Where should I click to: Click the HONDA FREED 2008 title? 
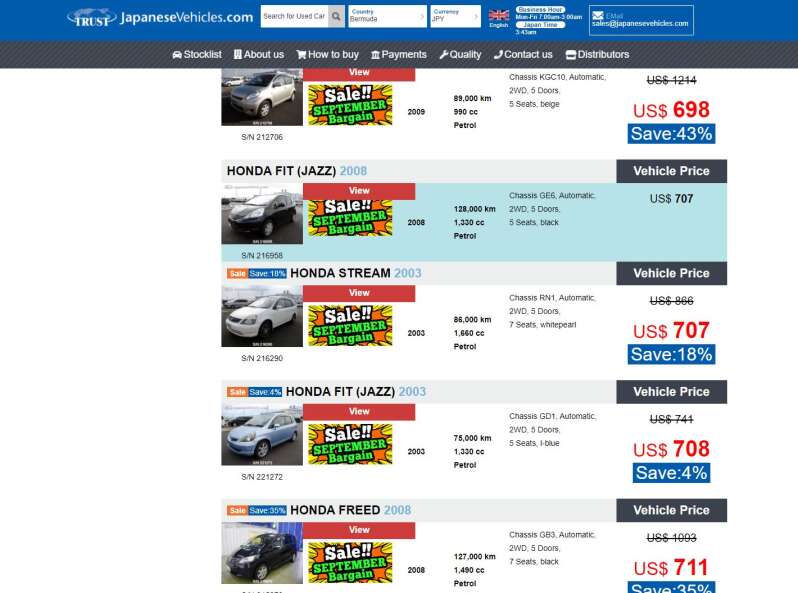pos(351,511)
